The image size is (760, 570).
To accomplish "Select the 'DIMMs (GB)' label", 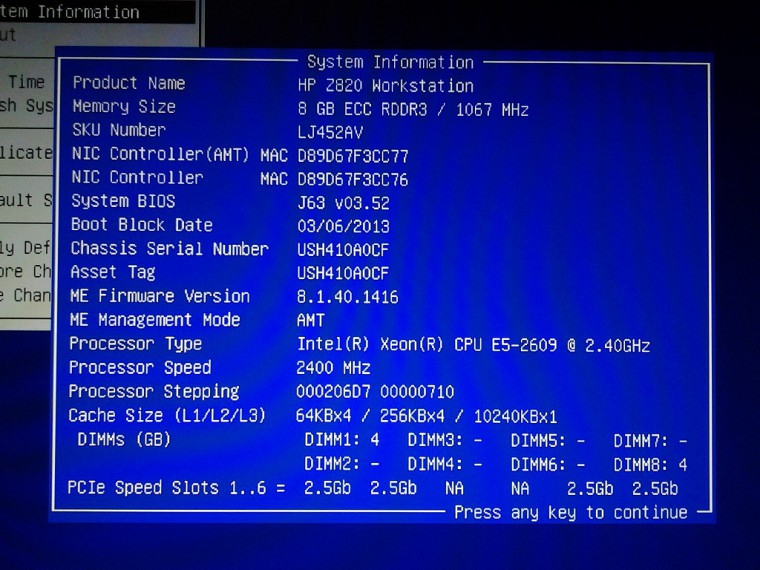I will pyautogui.click(x=124, y=440).
